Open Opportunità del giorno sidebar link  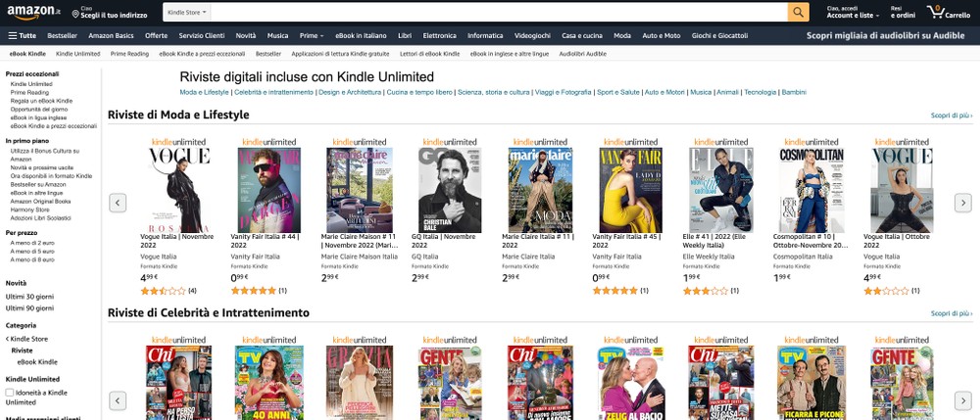(39, 110)
